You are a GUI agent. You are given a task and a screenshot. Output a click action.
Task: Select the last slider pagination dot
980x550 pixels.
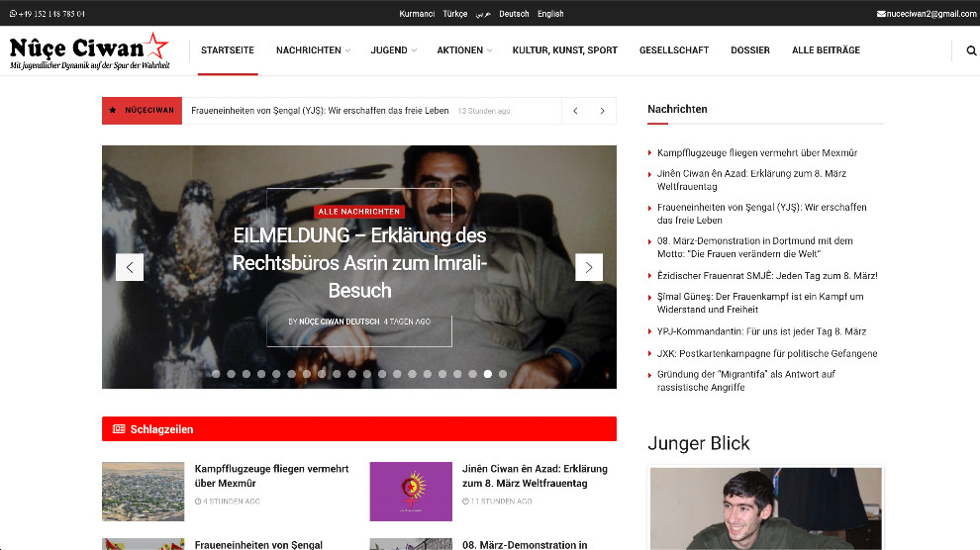503,374
